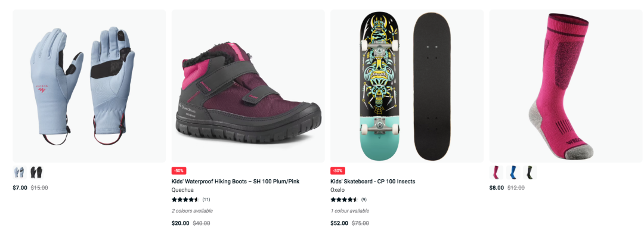This screenshot has width=644, height=234.
Task: Select the light blue gloves colour swatch
Action: coord(19,173)
